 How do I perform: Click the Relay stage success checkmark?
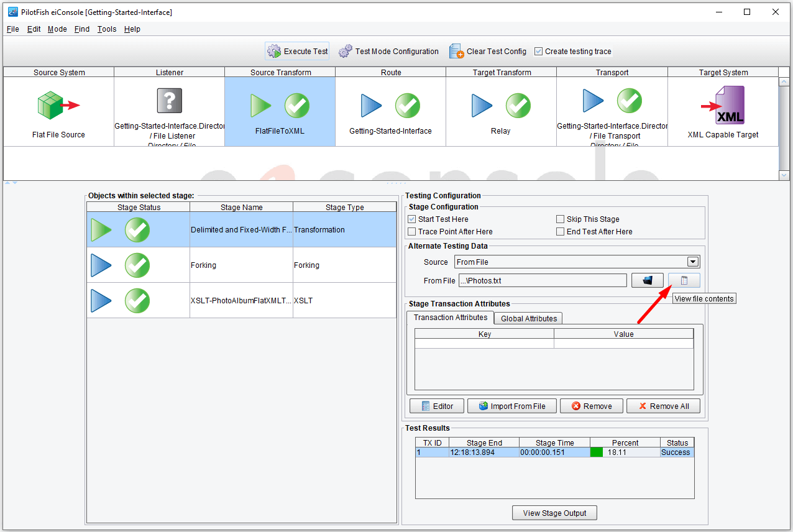click(x=518, y=106)
